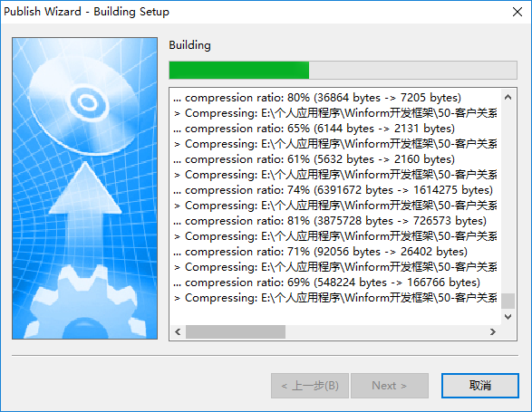Viewport: 532px width, 412px height.
Task: Click the horizontal scrollbar thumb
Action: tap(236, 331)
